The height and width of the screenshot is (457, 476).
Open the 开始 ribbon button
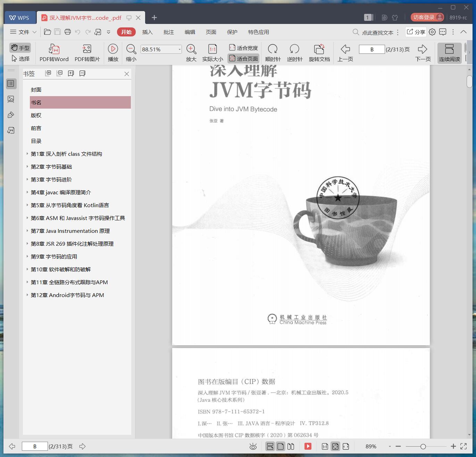tap(126, 32)
